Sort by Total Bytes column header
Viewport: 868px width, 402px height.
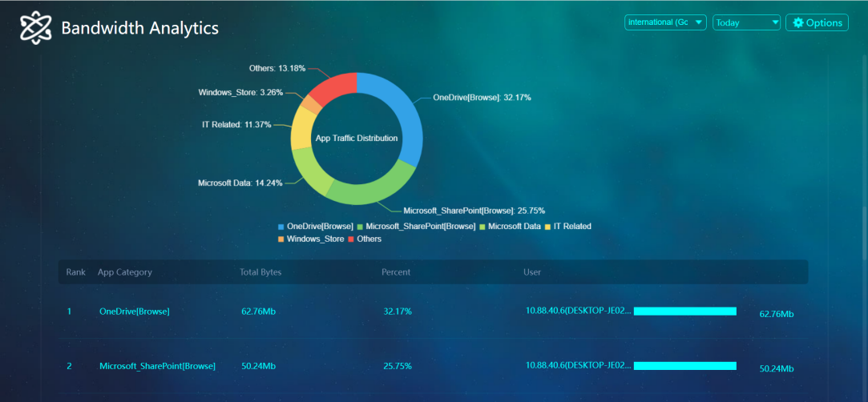tap(260, 272)
